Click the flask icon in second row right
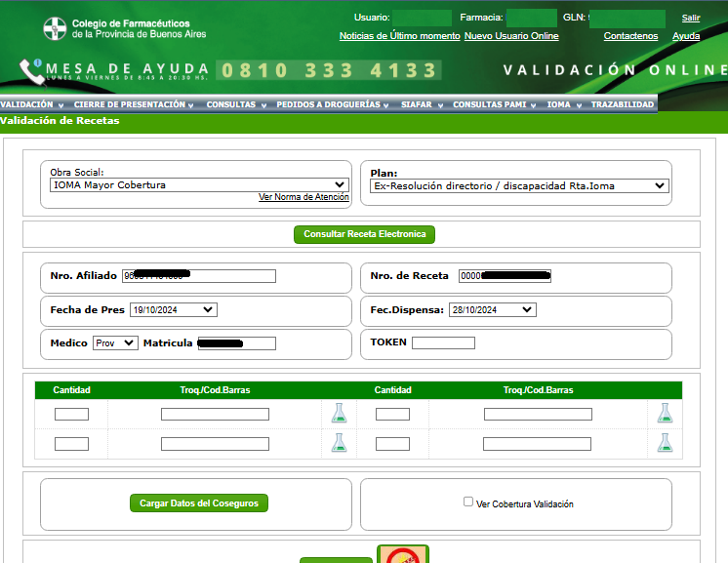This screenshot has width=728, height=563. (x=665, y=443)
